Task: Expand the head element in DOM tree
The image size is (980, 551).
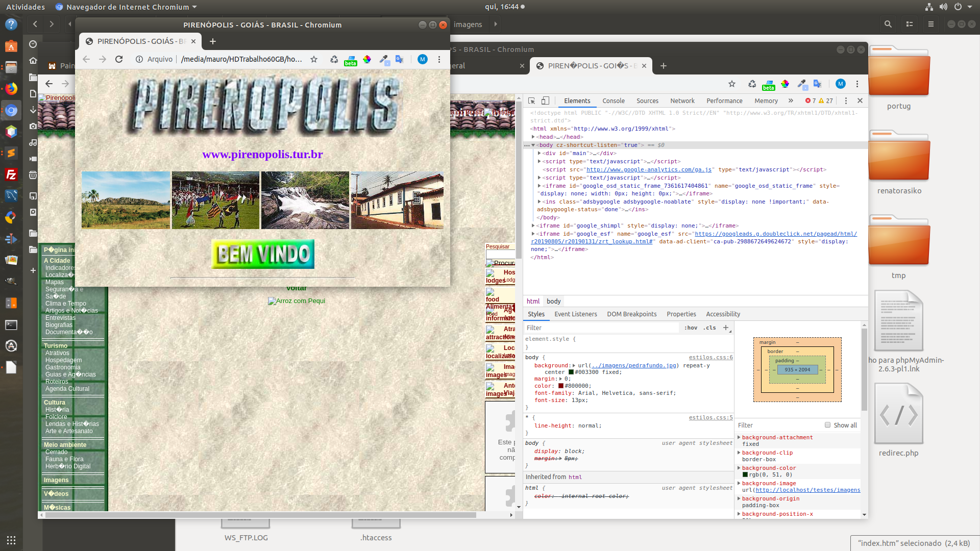Action: 533,137
